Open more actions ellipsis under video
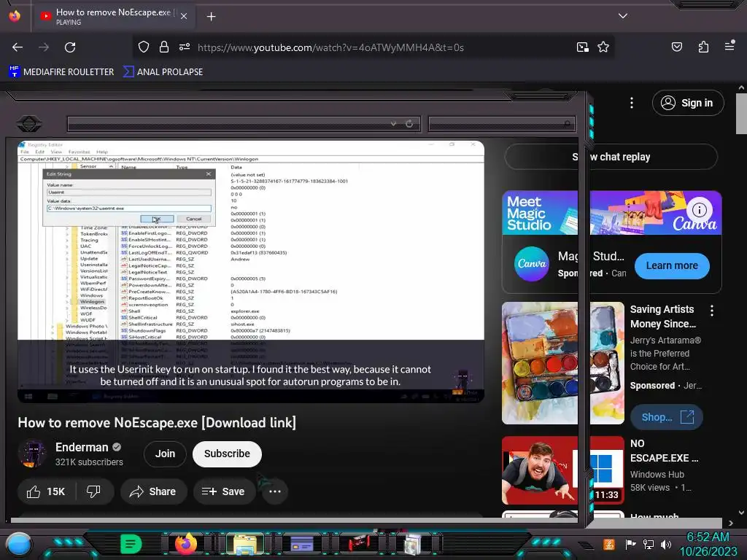Image resolution: width=747 pixels, height=560 pixels. coord(275,491)
